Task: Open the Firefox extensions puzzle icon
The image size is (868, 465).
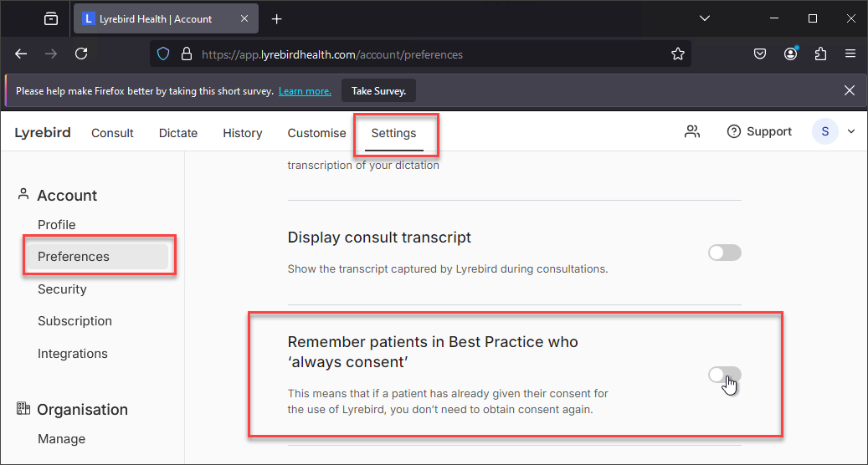Action: 820,54
